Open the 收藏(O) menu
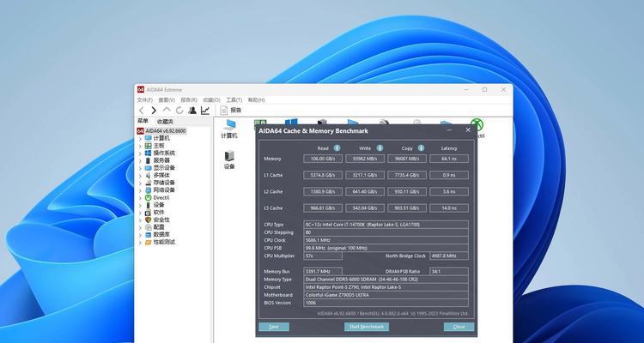This screenshot has height=343, width=644. coord(211,100)
